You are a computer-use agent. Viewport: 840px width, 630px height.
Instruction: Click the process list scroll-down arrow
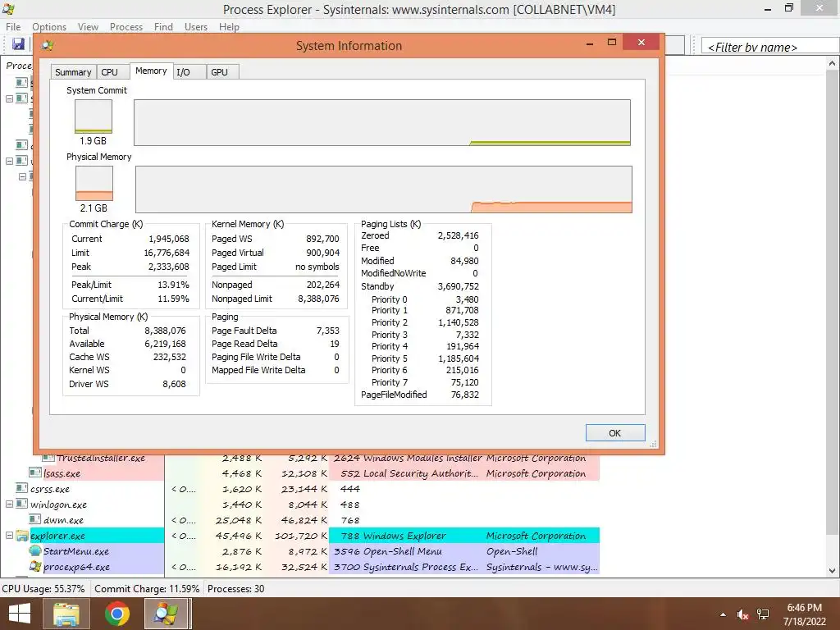[x=833, y=571]
